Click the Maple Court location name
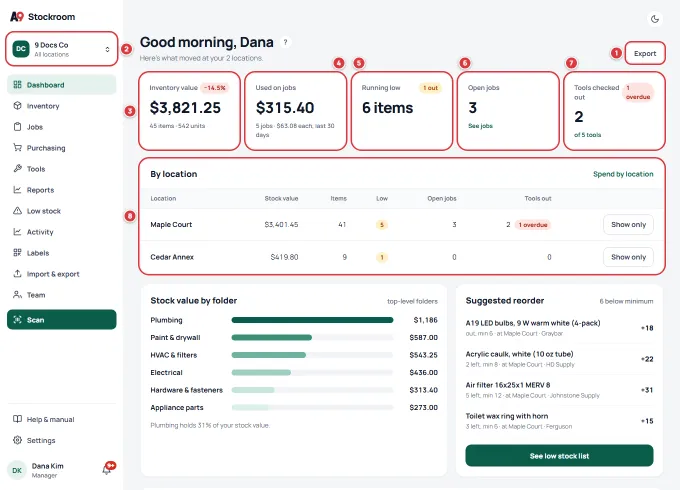Screen dimensions: 680x490 pos(171,225)
